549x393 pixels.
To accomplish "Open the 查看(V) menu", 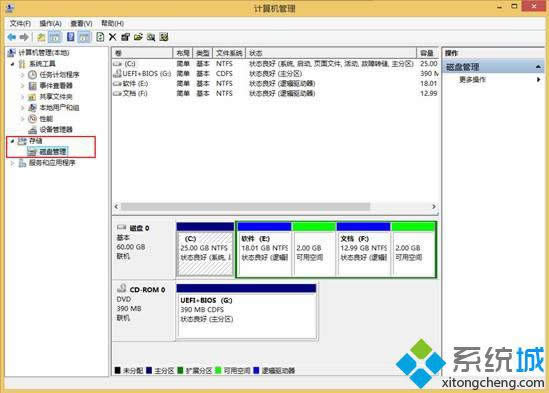I will click(x=81, y=23).
